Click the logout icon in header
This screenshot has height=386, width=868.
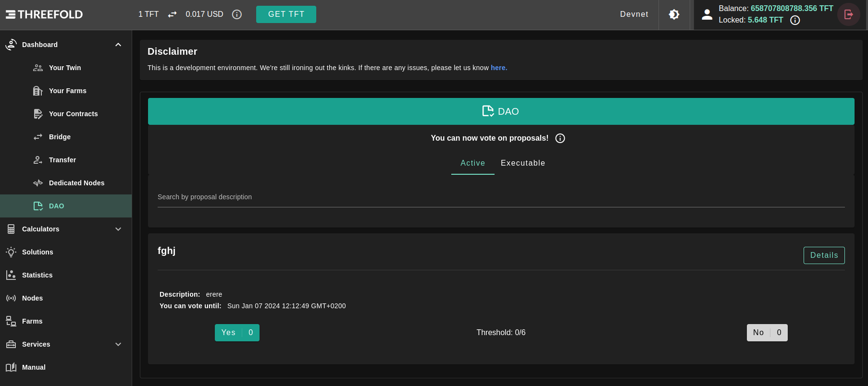coord(848,14)
